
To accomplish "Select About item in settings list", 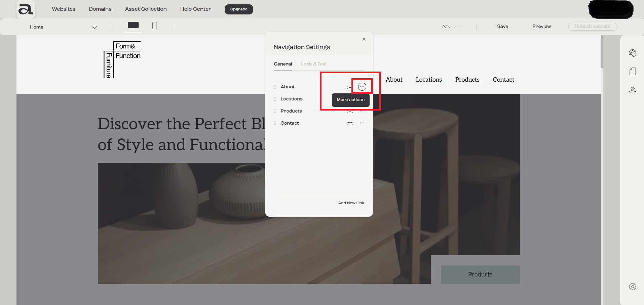I will coord(288,87).
